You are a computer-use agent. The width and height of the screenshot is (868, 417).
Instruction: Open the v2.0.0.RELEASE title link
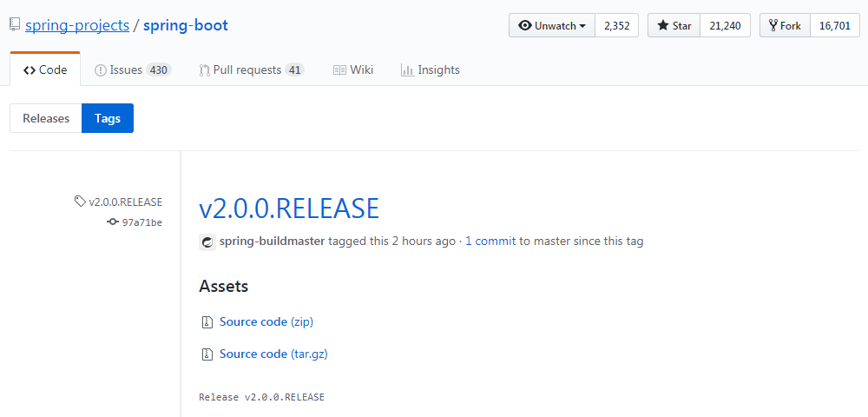tap(289, 208)
